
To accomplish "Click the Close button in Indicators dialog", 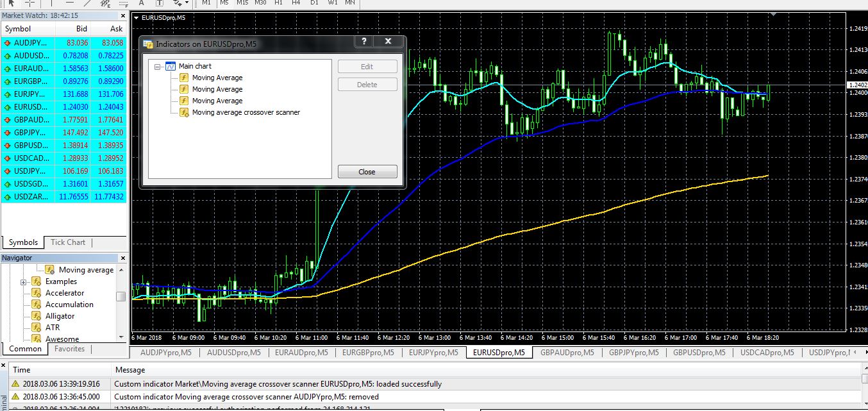I will (x=367, y=172).
